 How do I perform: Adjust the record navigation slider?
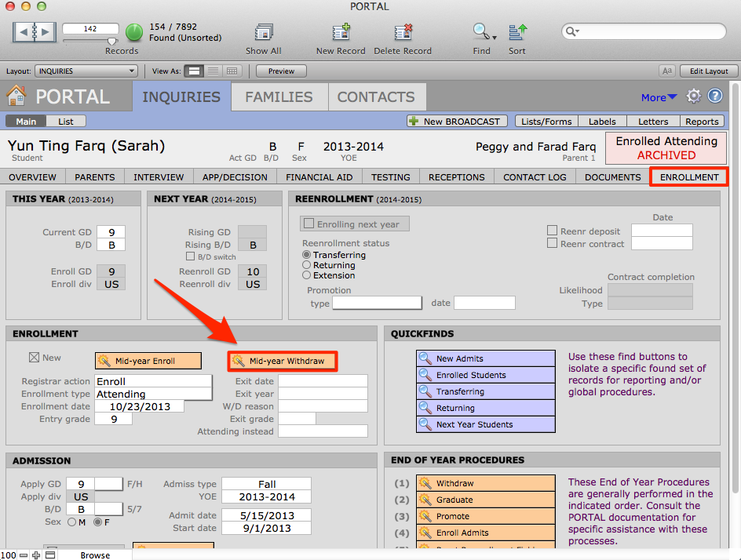click(111, 41)
